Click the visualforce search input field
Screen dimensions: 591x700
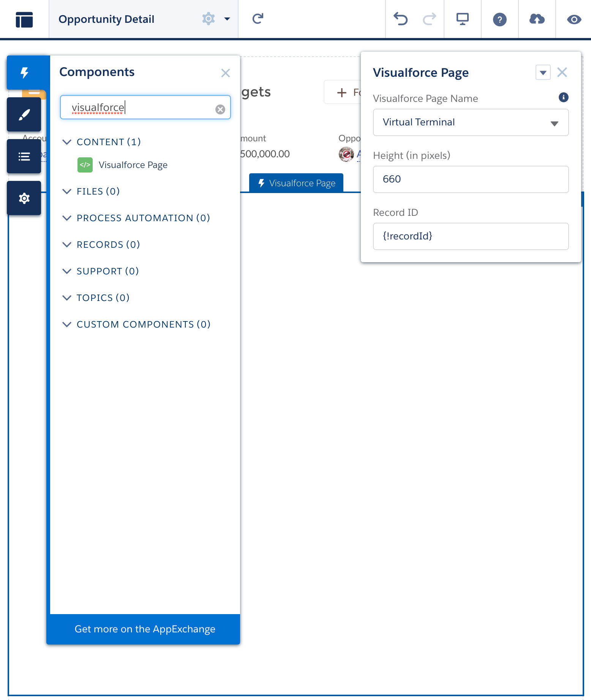145,107
